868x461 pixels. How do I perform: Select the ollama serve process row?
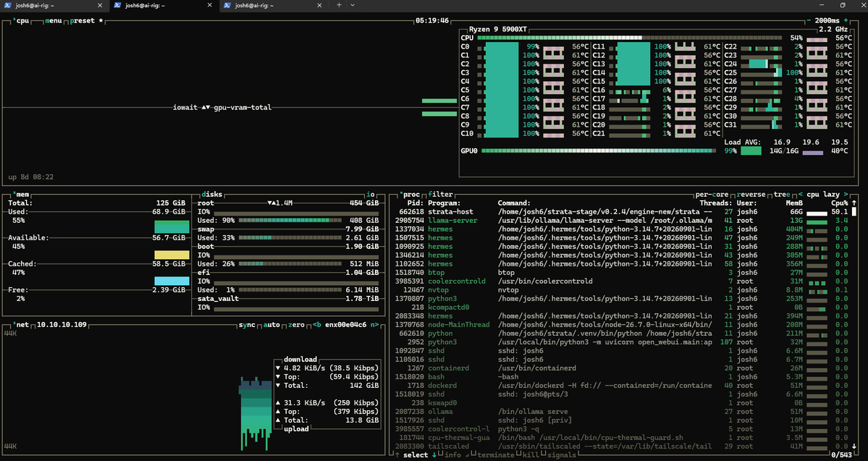click(x=622, y=411)
